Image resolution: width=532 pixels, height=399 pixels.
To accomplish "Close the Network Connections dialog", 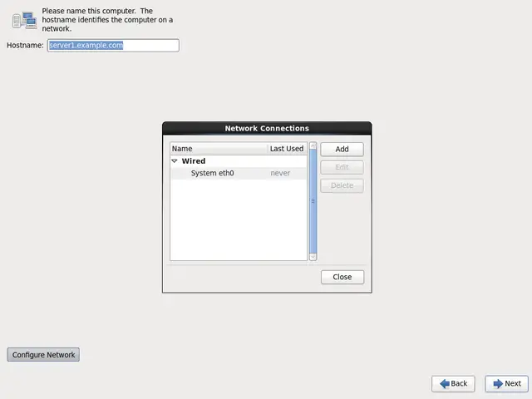I will (x=342, y=277).
